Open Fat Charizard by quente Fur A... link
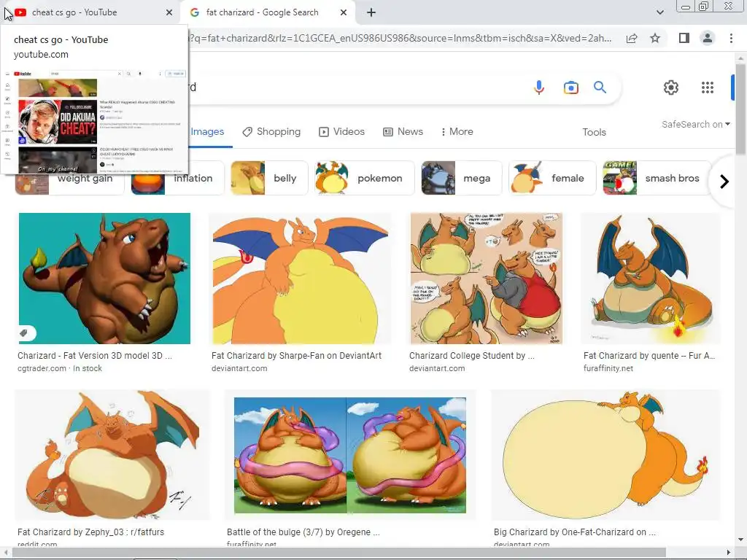This screenshot has height=560, width=747. pos(649,356)
